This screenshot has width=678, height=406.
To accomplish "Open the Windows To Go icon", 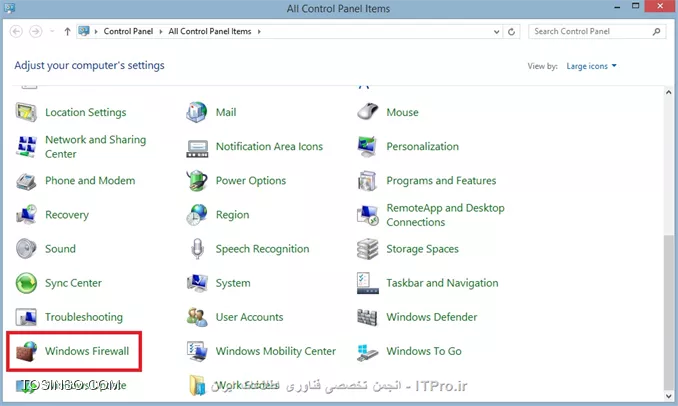I will tap(368, 352).
